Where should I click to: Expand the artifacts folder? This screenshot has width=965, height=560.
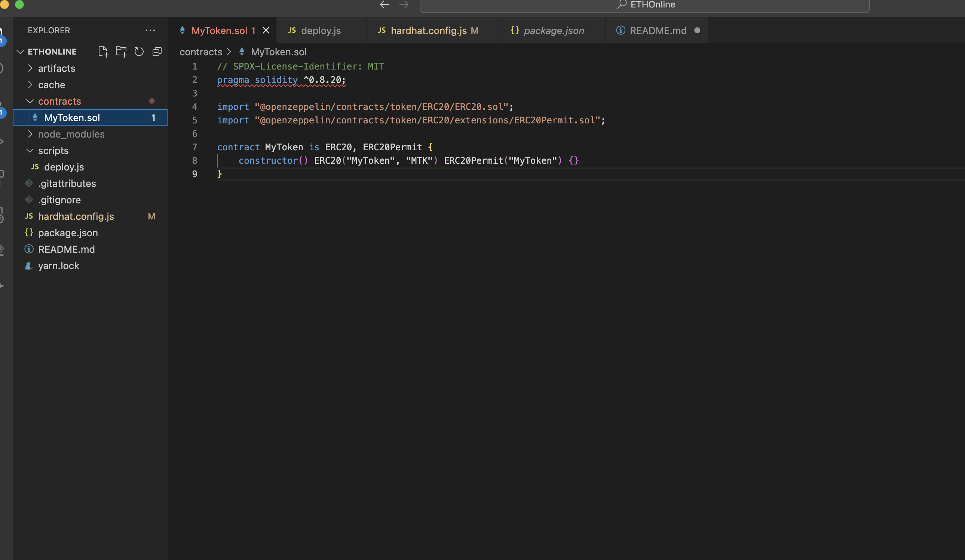[x=57, y=68]
